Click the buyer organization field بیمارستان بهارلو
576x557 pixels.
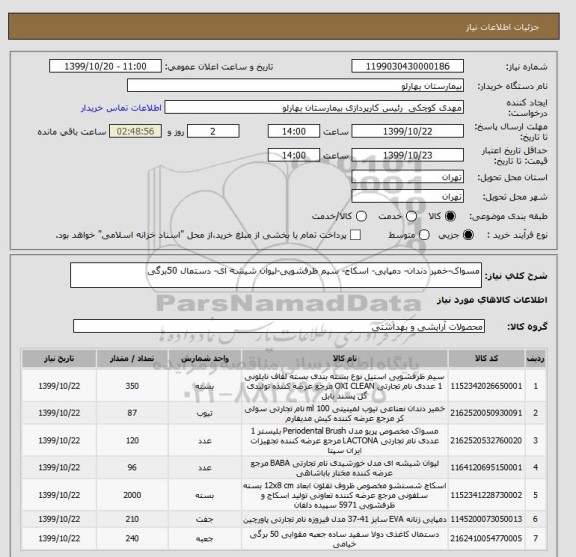[295, 86]
